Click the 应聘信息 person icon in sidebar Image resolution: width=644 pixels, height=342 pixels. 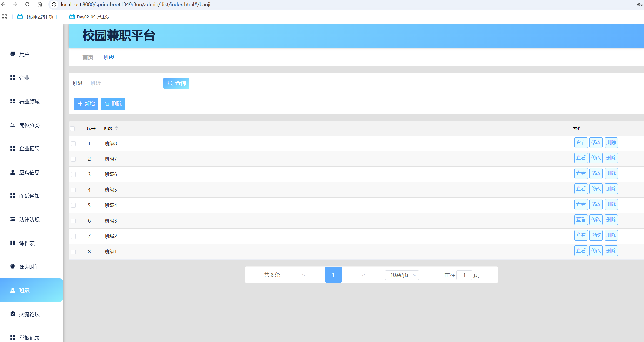12,172
